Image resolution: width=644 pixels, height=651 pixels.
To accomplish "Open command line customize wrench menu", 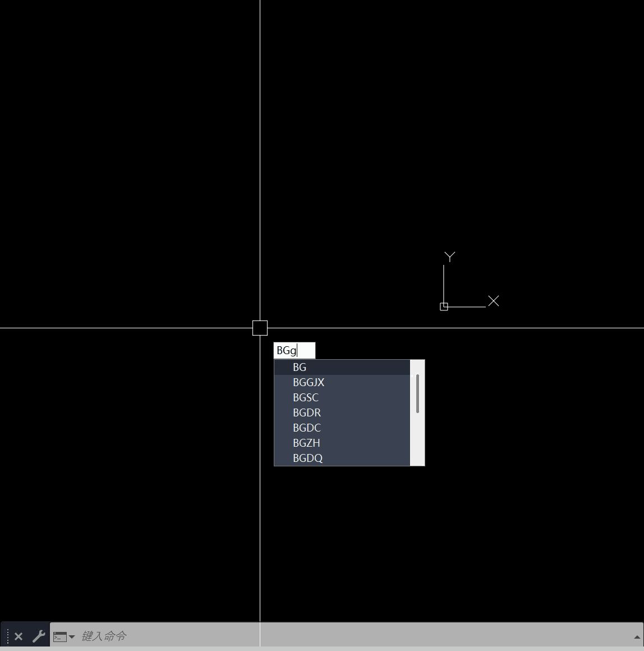I will [38, 636].
